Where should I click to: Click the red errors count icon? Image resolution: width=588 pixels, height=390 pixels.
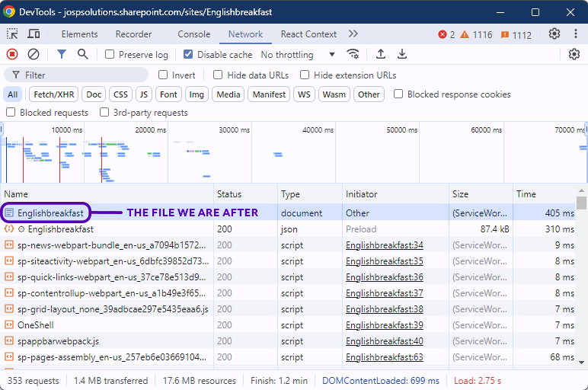[x=443, y=34]
